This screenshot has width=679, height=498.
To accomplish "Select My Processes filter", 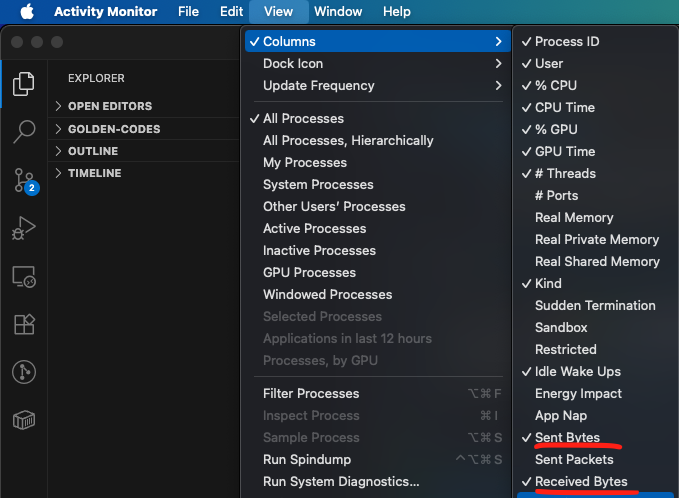I will pos(378,163).
